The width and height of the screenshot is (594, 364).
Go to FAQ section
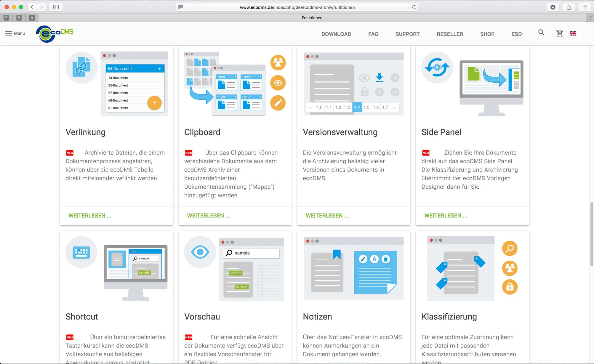[x=373, y=34]
